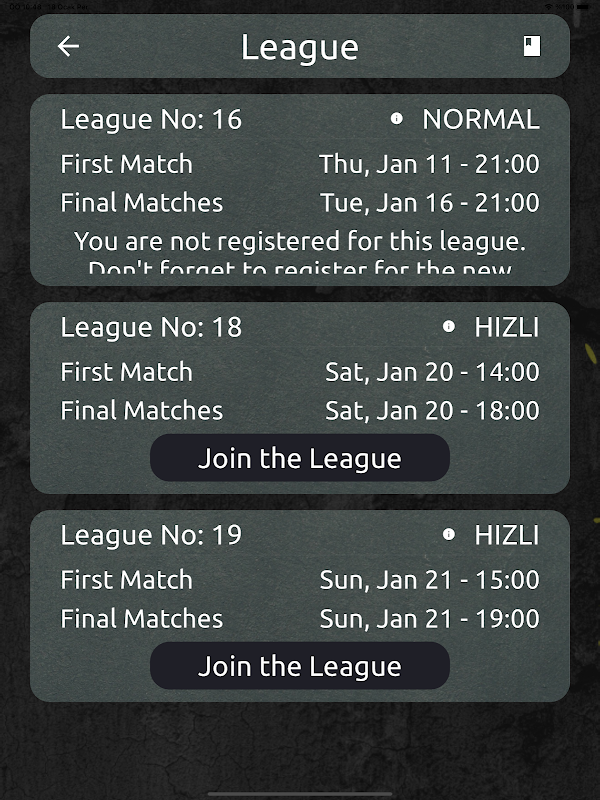Tap the home indicator bar at bottom
The height and width of the screenshot is (800, 600).
pyautogui.click(x=300, y=793)
